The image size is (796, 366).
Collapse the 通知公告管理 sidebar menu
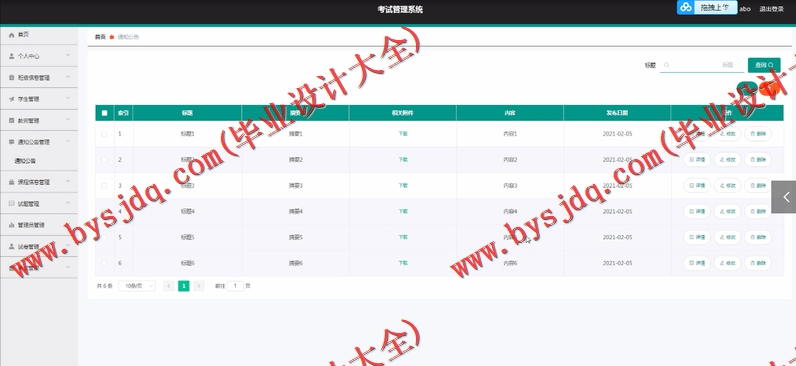(x=39, y=142)
